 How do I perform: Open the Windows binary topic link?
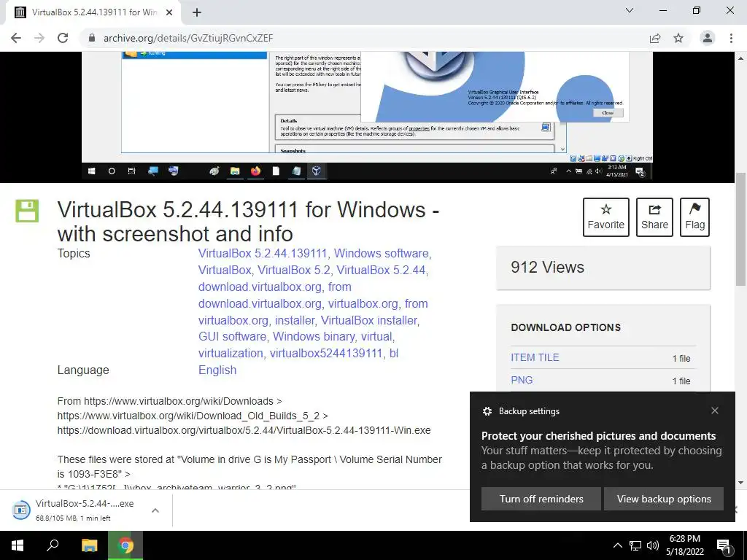[x=314, y=337]
